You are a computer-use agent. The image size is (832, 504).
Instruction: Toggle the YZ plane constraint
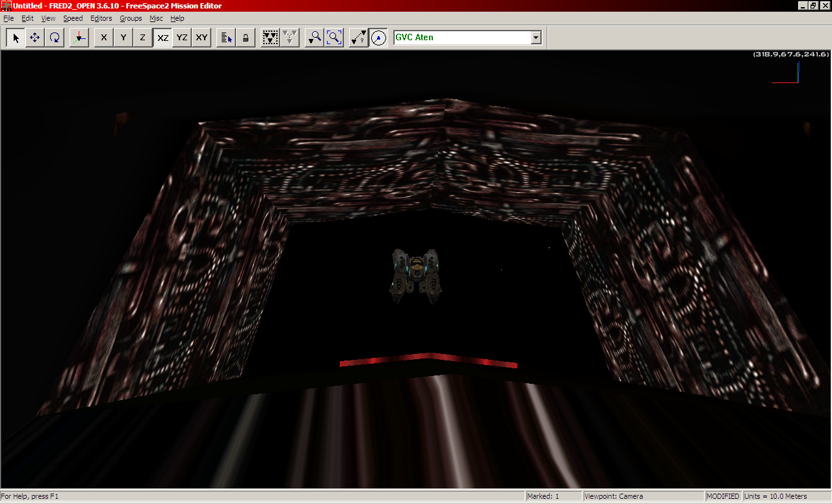click(182, 38)
